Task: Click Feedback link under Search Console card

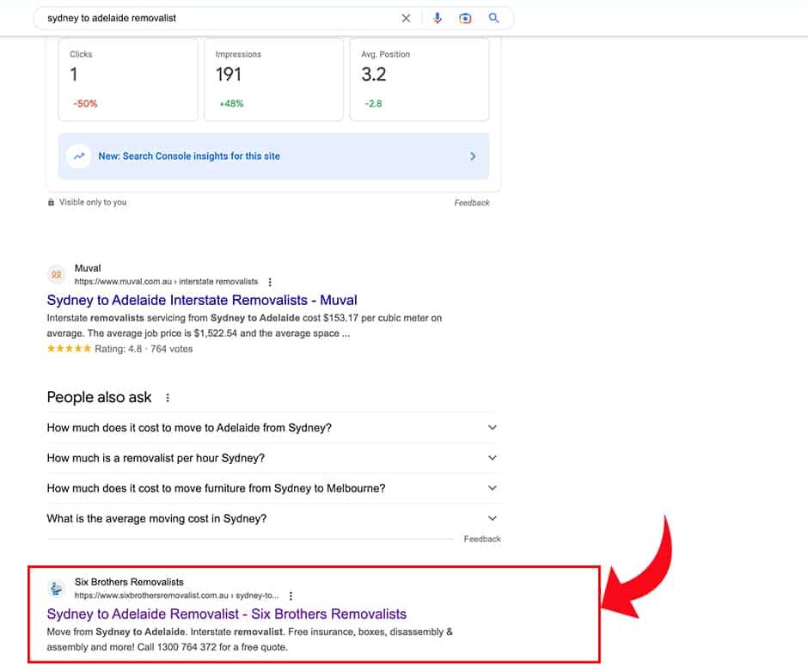Action: [x=471, y=203]
